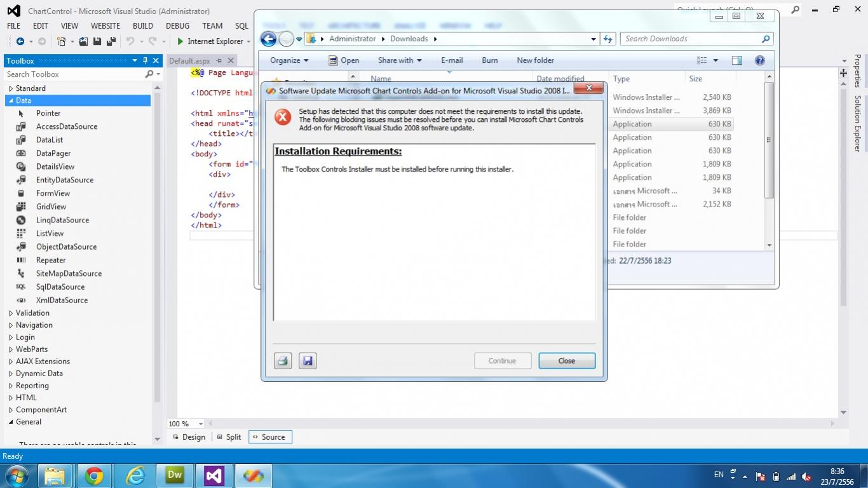
Task: Click the New Project icon in the Visual Studio toolbar
Action: click(61, 41)
